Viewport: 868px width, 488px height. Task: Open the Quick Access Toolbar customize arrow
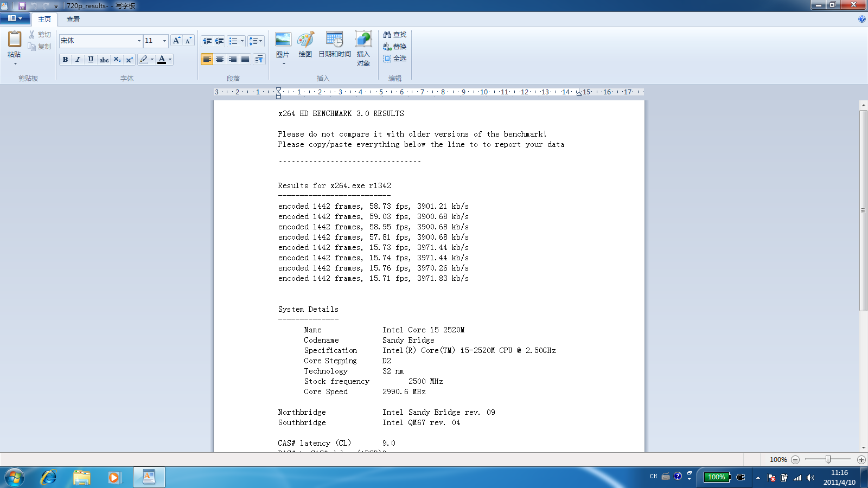56,6
